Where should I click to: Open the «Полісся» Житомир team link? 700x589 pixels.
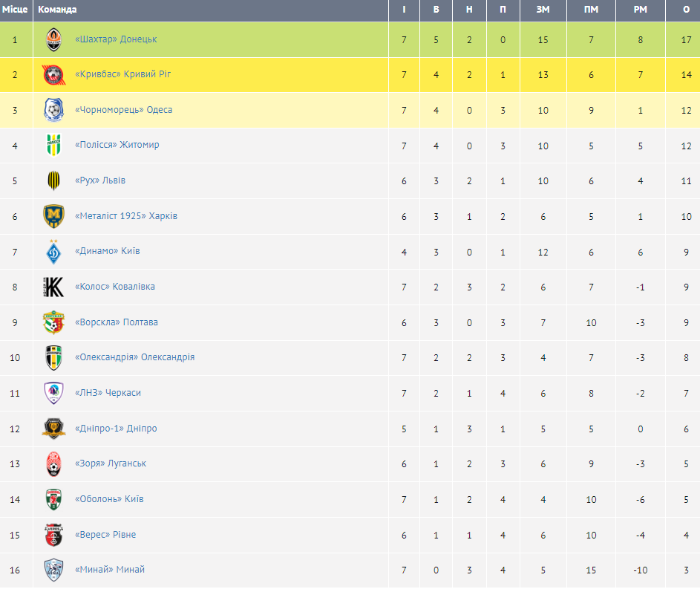(x=117, y=145)
